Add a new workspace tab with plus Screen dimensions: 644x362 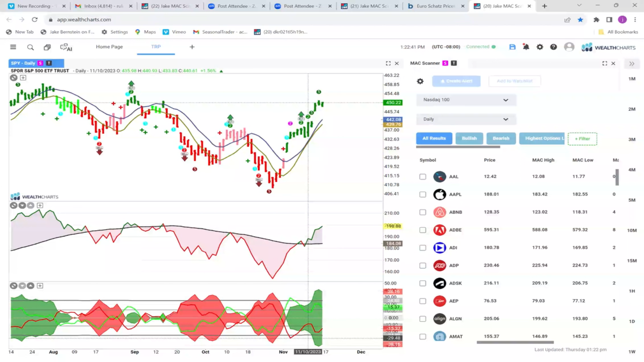[192, 47]
